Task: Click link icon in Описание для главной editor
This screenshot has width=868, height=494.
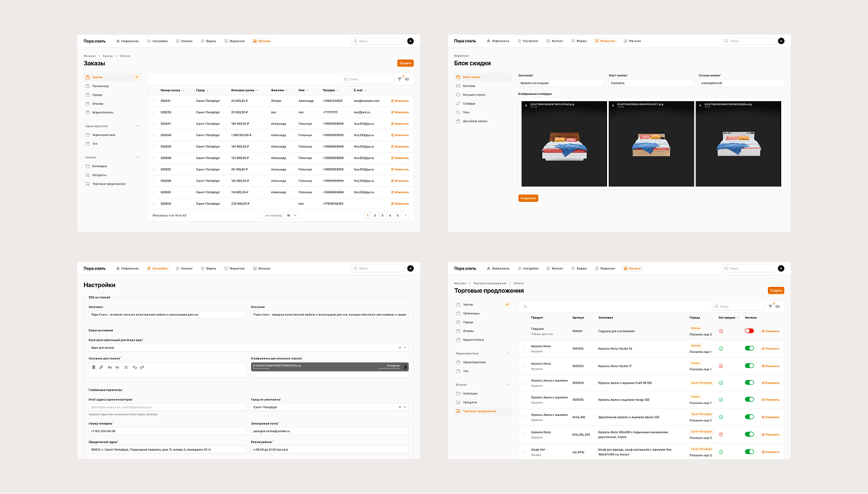Action: point(101,367)
